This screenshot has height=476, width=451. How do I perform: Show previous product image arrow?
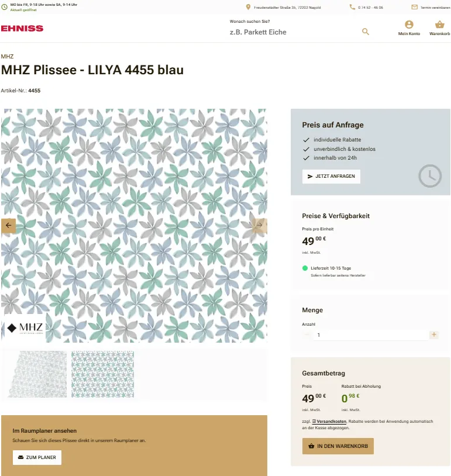click(x=8, y=225)
